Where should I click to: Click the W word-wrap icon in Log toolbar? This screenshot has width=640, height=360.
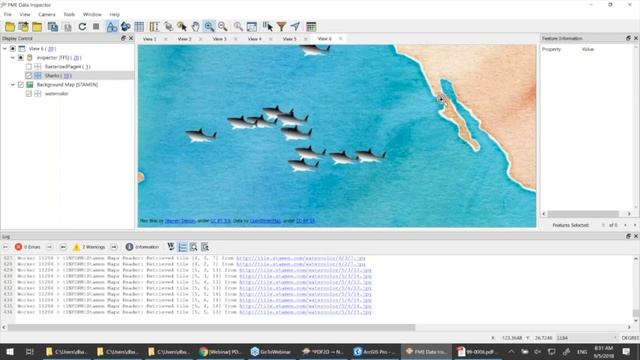coord(171,247)
